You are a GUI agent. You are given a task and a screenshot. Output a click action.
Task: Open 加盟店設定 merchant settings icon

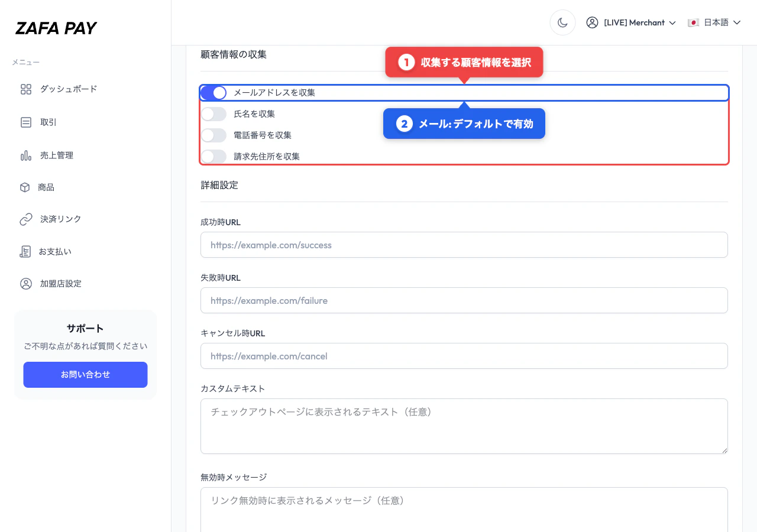[x=26, y=284]
